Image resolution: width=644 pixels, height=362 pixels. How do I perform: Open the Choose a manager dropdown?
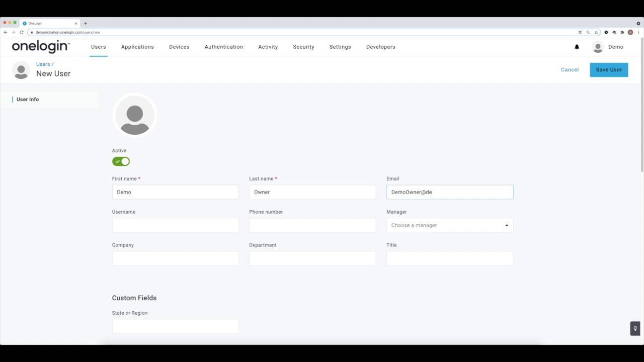point(449,225)
